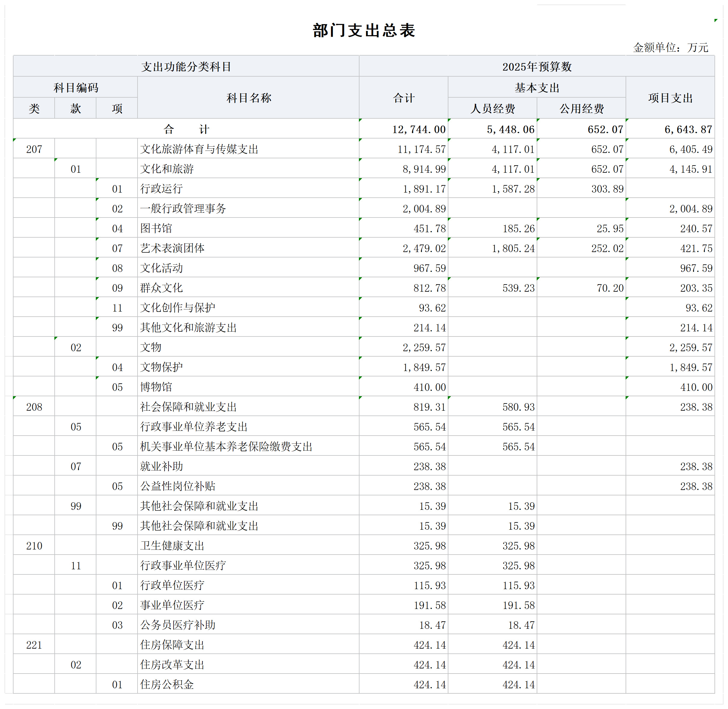This screenshot has width=728, height=709.
Task: Click the 项目支出 column header
Action: click(670, 98)
